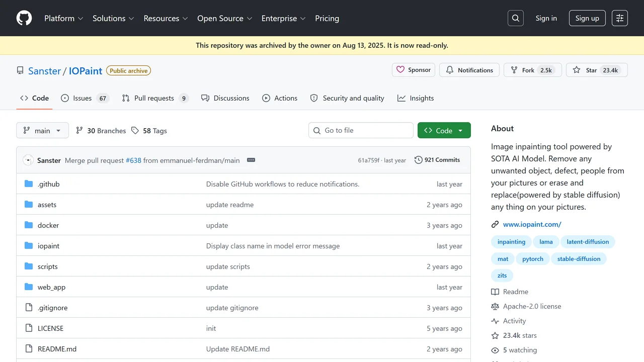Open the commit details ellipsis
The height and width of the screenshot is (362, 644).
point(251,160)
